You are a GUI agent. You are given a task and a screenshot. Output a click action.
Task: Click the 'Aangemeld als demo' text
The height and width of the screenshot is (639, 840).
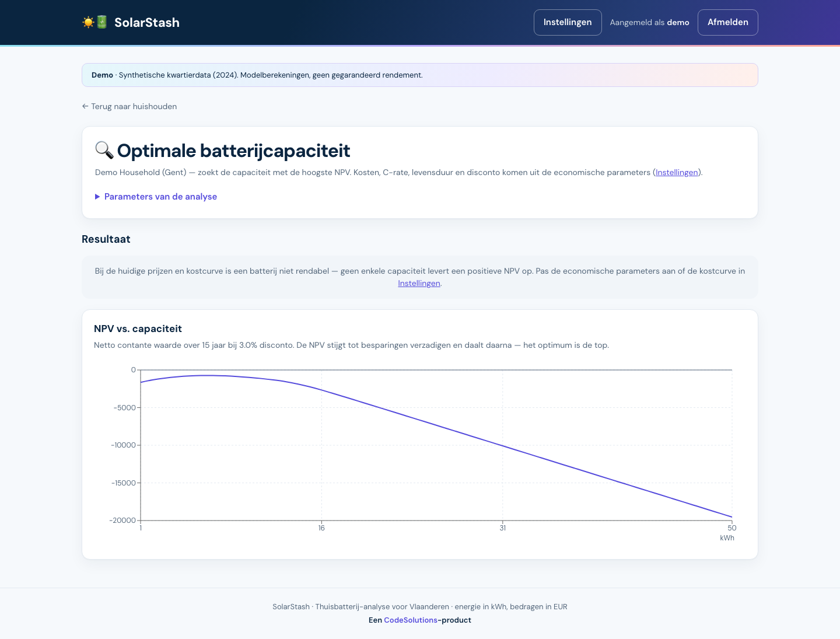point(649,23)
